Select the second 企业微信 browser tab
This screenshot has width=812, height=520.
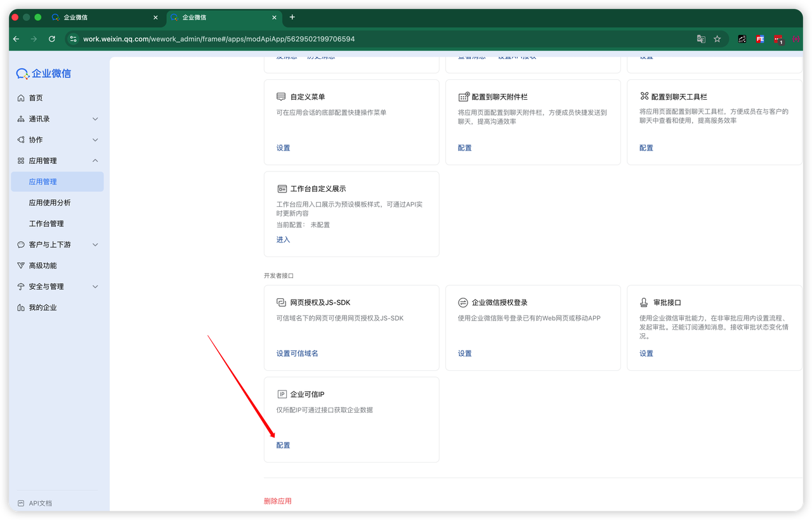point(224,17)
